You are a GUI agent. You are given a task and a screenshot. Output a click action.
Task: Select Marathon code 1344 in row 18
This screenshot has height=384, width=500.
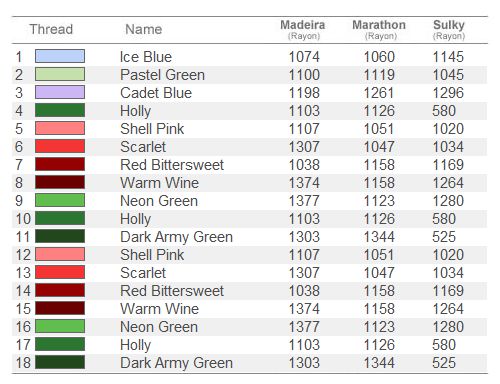coord(379,363)
